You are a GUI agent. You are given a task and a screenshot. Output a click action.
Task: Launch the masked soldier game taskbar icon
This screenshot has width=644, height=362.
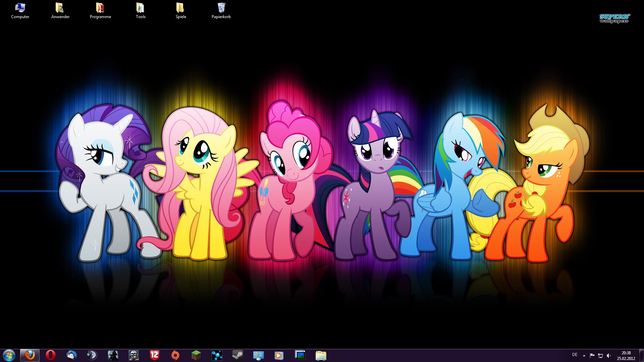pos(134,355)
